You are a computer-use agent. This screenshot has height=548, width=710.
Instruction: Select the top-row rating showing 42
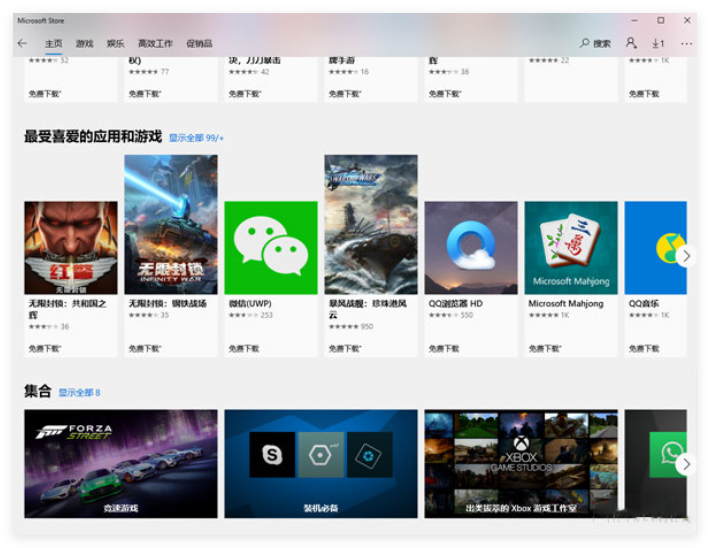[x=249, y=72]
